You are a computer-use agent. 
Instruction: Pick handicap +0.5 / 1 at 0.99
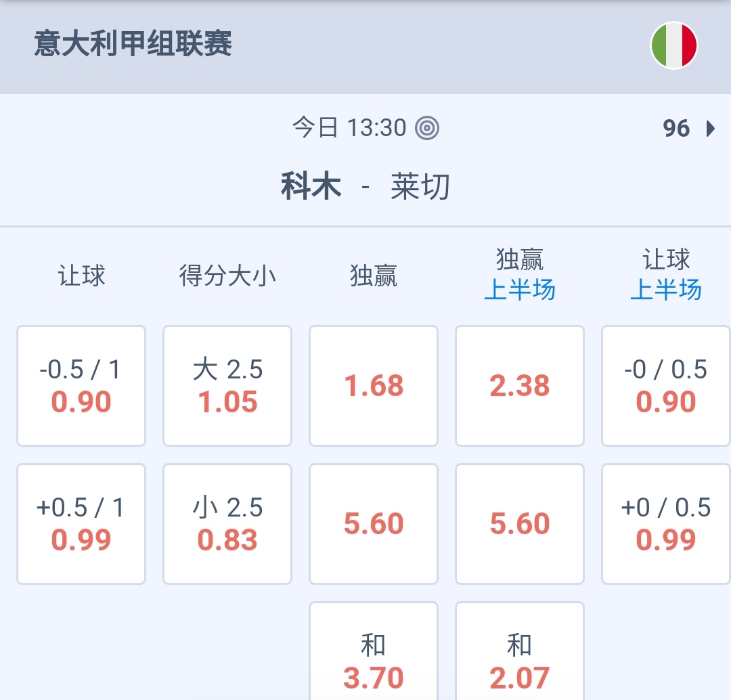(x=81, y=524)
